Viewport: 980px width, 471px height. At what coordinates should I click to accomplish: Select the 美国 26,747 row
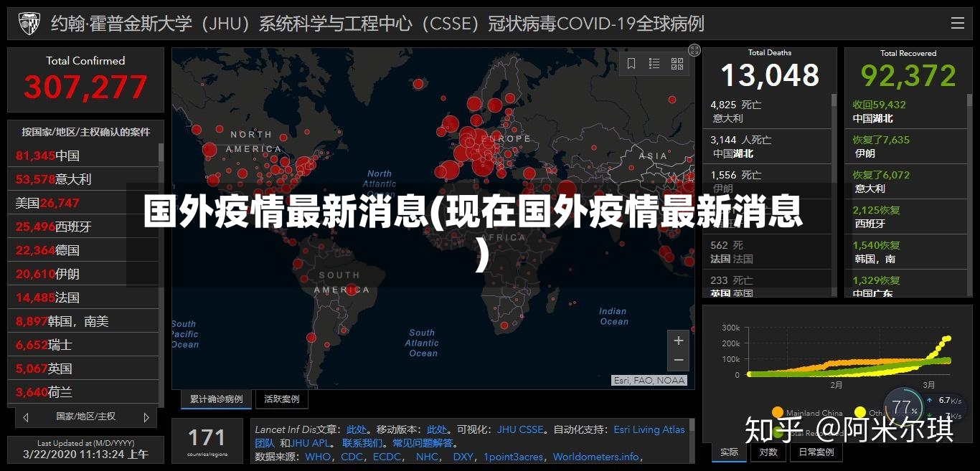[x=83, y=203]
